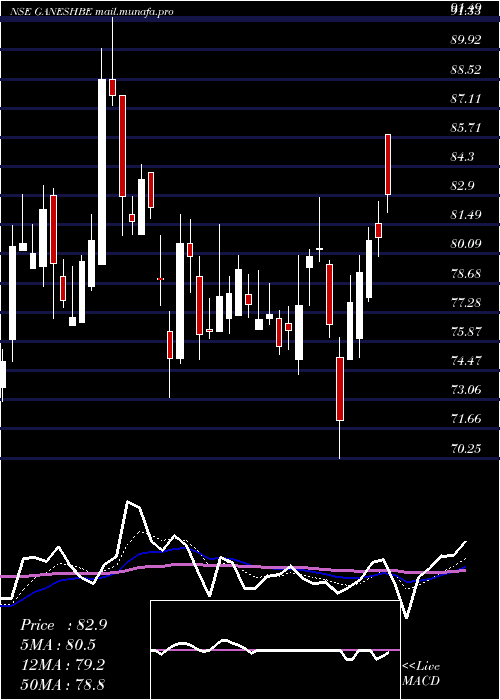The height and width of the screenshot is (700, 500).
Task: Select the 71.66 price axis label
Action: [x=466, y=419]
